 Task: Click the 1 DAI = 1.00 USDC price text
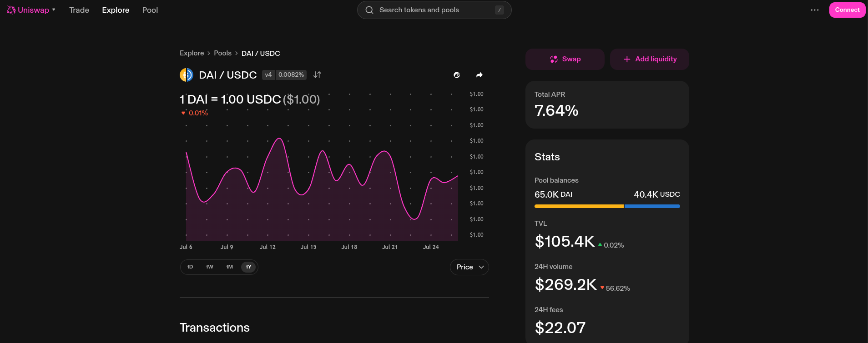click(x=230, y=99)
